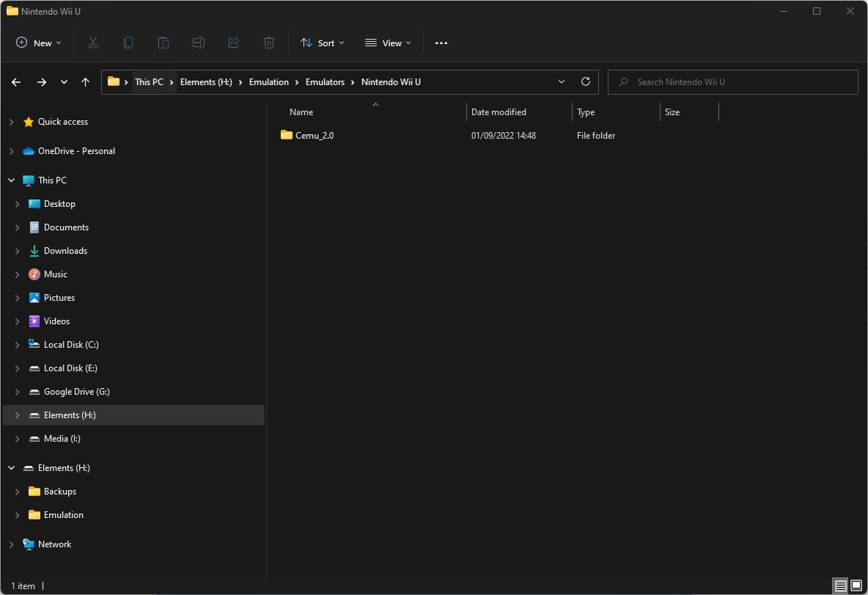This screenshot has height=595, width=868.
Task: Click the Share icon in toolbar
Action: click(234, 43)
